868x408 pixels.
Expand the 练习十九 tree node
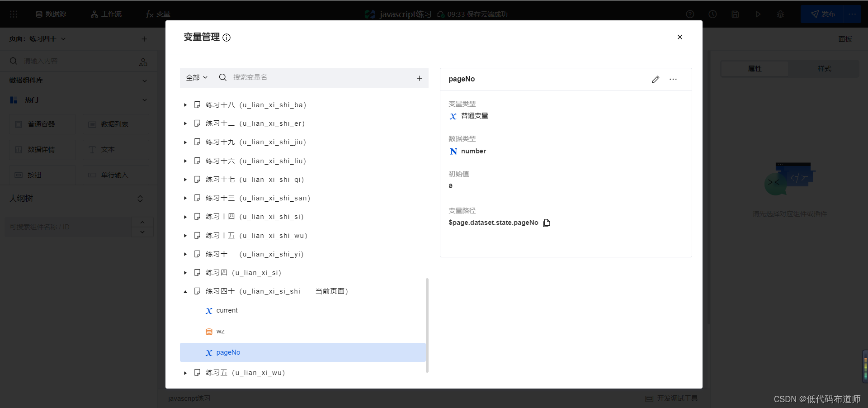point(185,142)
